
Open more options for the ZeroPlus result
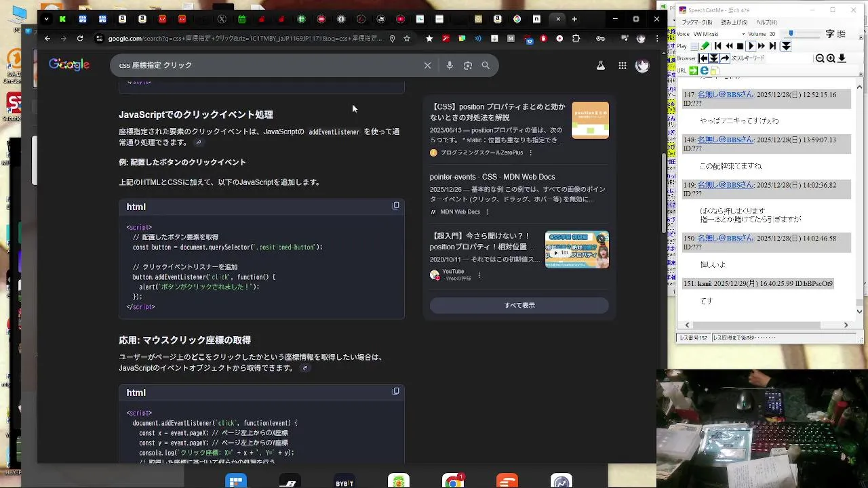click(x=531, y=153)
